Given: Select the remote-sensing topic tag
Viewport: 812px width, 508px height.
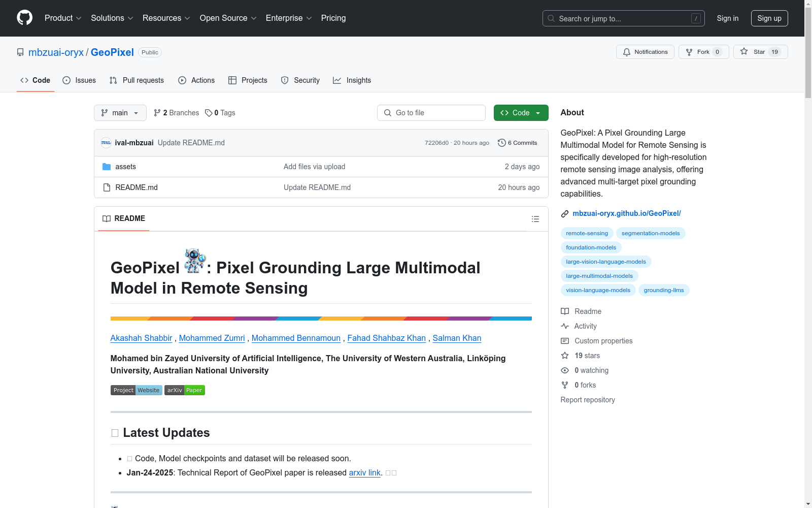Looking at the screenshot, I should [587, 233].
